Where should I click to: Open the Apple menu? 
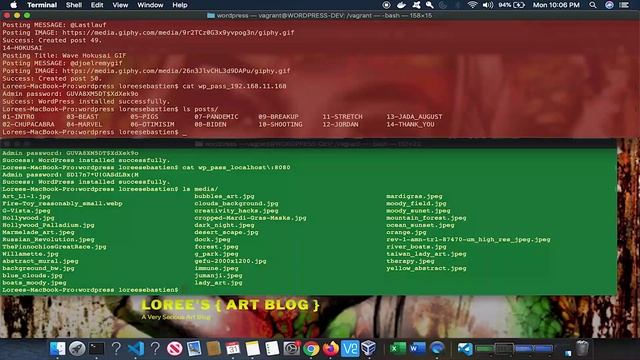13,5
